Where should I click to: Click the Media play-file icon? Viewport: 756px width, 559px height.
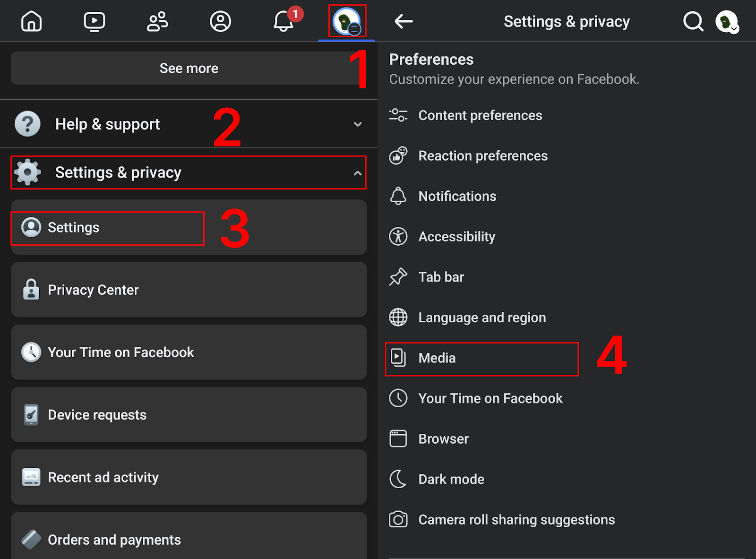pos(398,358)
